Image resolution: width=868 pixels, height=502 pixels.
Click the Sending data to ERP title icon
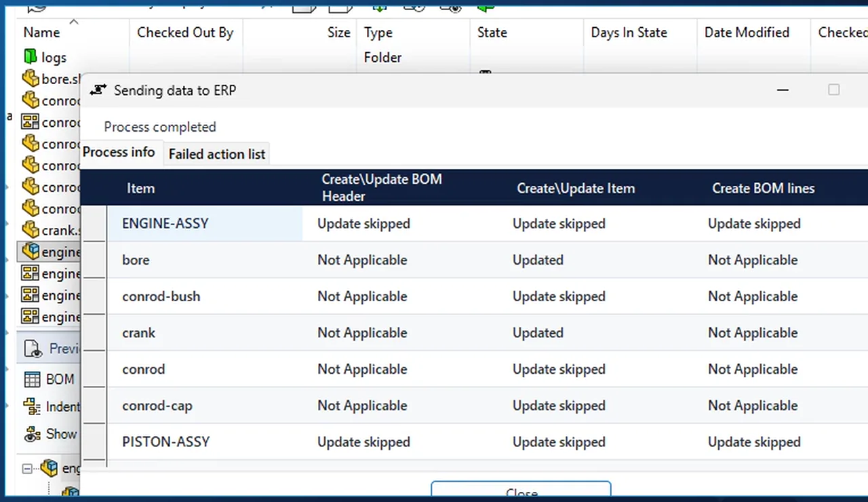pos(98,90)
